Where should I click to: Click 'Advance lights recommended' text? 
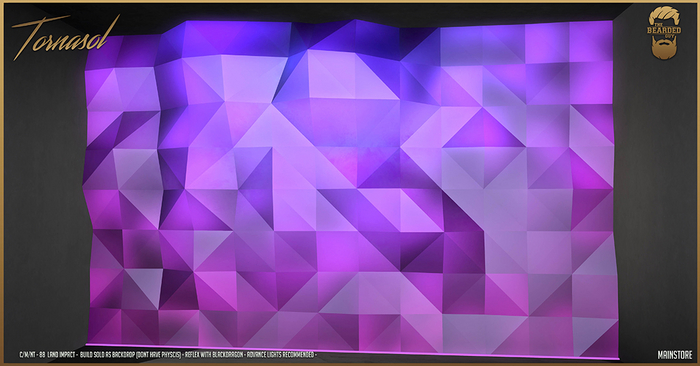280,355
